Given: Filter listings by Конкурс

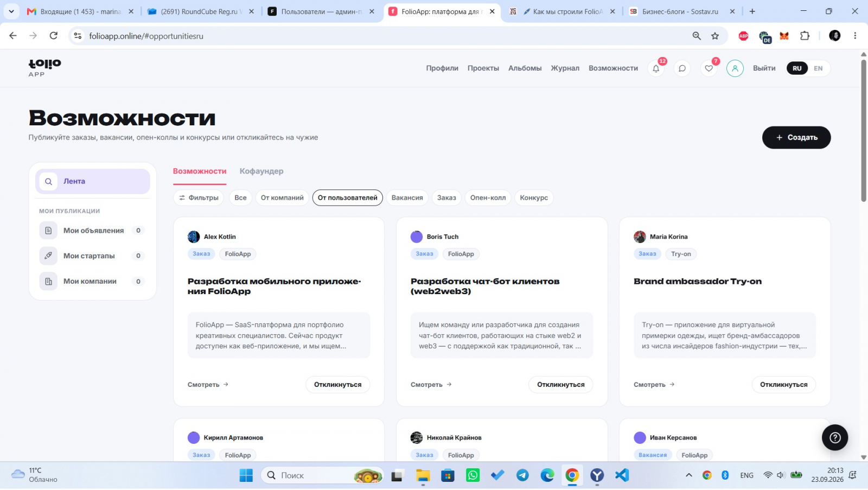Looking at the screenshot, I should coord(534,198).
